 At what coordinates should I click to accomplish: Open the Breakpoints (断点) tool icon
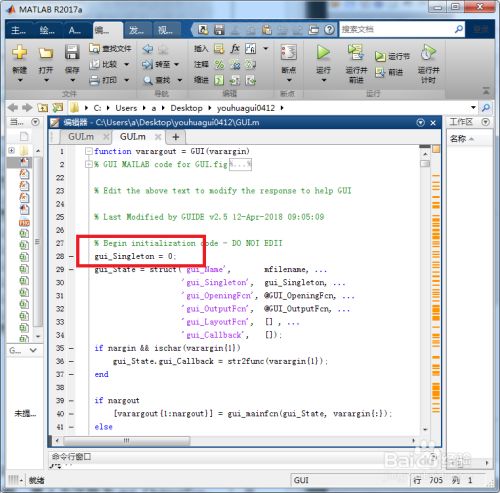click(x=289, y=52)
